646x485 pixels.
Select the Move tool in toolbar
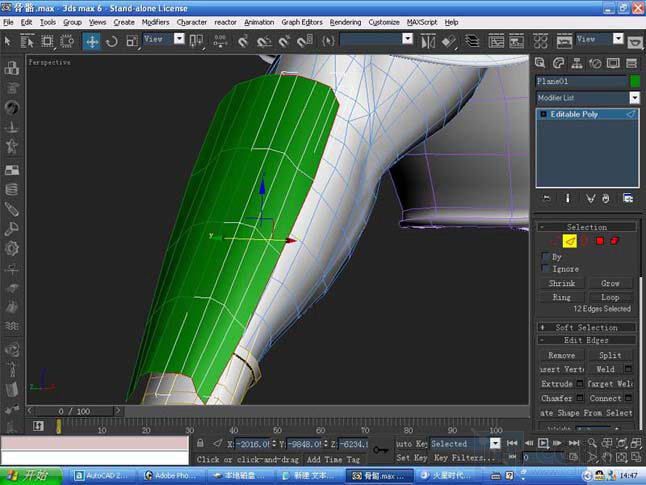[x=91, y=42]
